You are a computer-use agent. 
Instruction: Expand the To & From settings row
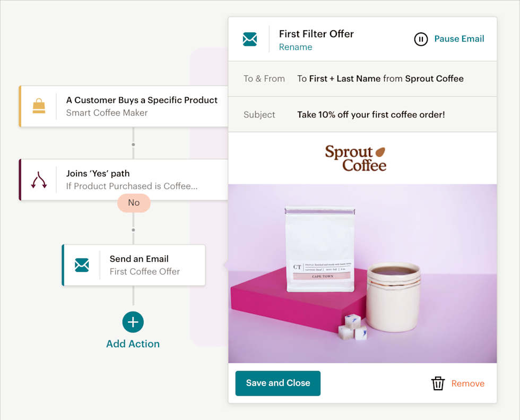click(x=362, y=78)
